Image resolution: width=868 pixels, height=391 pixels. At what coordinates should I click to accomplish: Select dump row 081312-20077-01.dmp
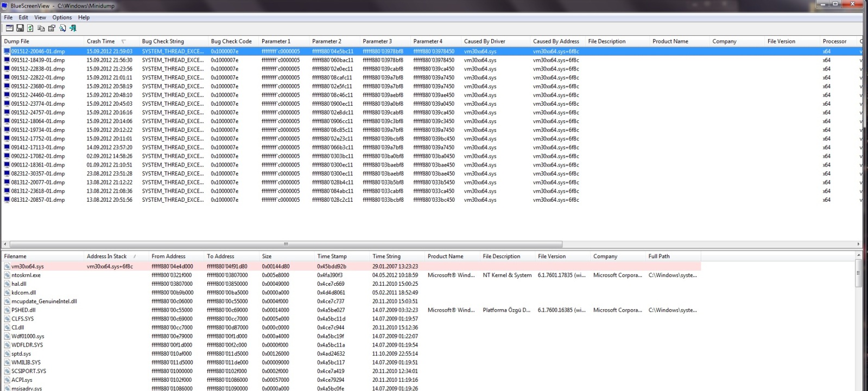[x=431, y=182]
